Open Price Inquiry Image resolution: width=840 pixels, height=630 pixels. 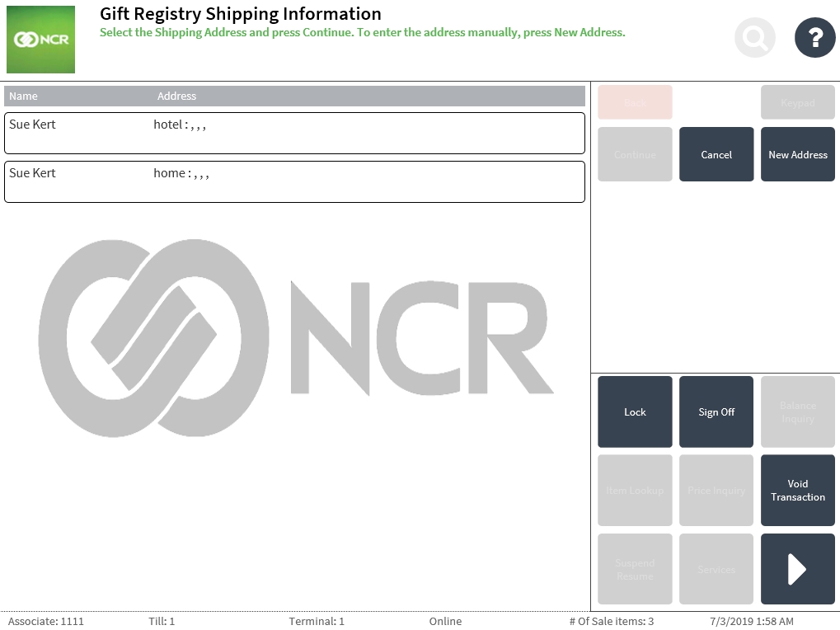716,490
